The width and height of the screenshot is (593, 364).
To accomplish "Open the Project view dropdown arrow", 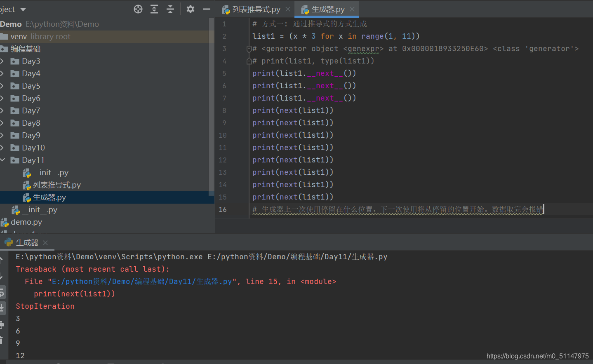I will point(23,9).
